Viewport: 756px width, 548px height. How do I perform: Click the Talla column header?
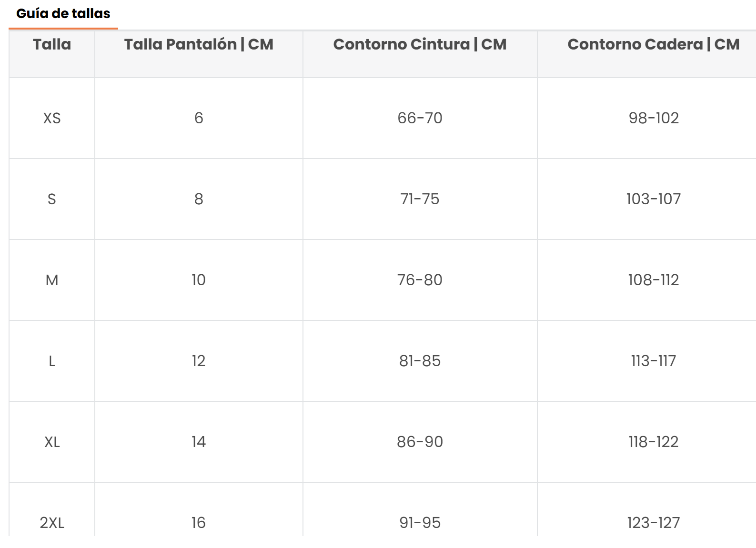click(52, 45)
